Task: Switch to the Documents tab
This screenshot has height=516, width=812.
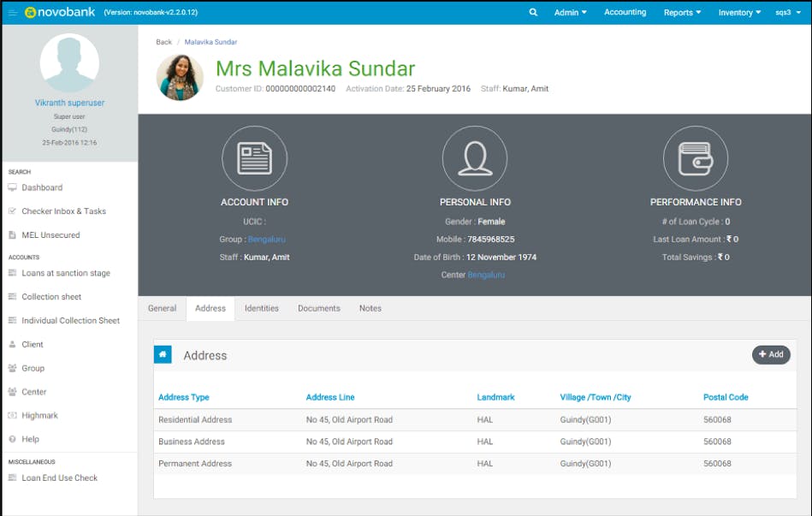Action: (319, 308)
